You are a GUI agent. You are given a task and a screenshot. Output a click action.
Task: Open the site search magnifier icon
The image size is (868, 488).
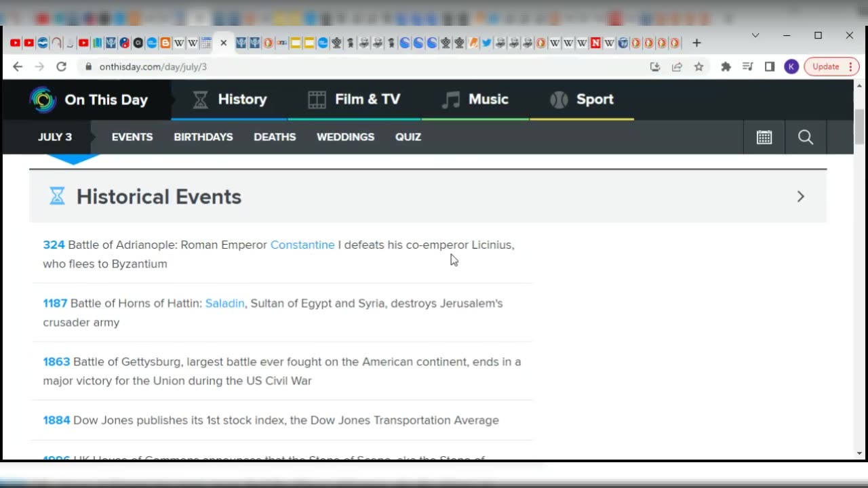[x=806, y=137]
